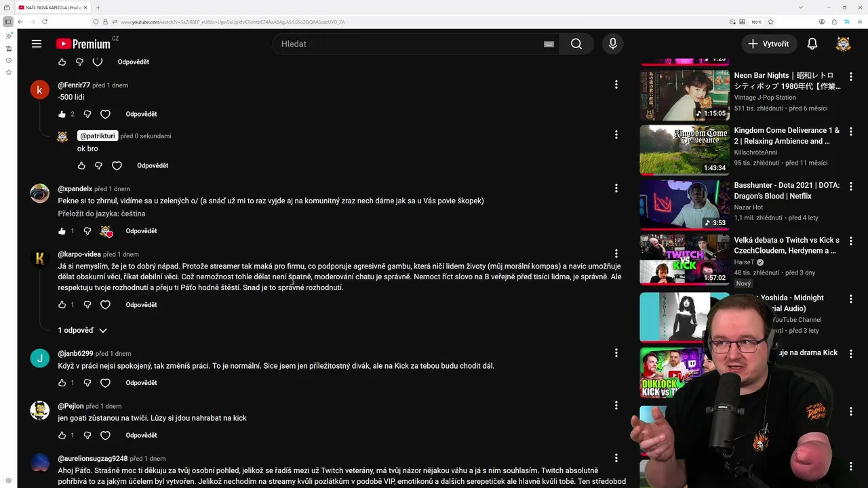Image resolution: width=868 pixels, height=488 pixels.
Task: Reply to the 'ok bro' comment
Action: (x=153, y=165)
